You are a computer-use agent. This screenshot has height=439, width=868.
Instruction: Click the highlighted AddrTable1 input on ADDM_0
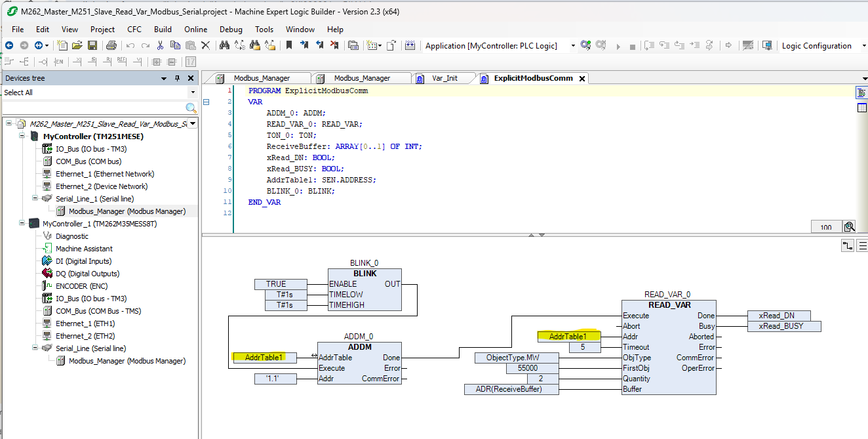coord(264,358)
